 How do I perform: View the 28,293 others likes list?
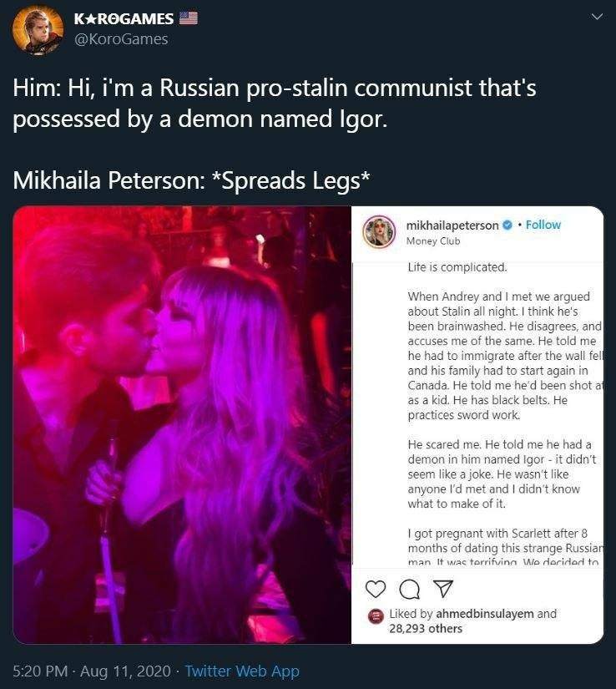(426, 629)
